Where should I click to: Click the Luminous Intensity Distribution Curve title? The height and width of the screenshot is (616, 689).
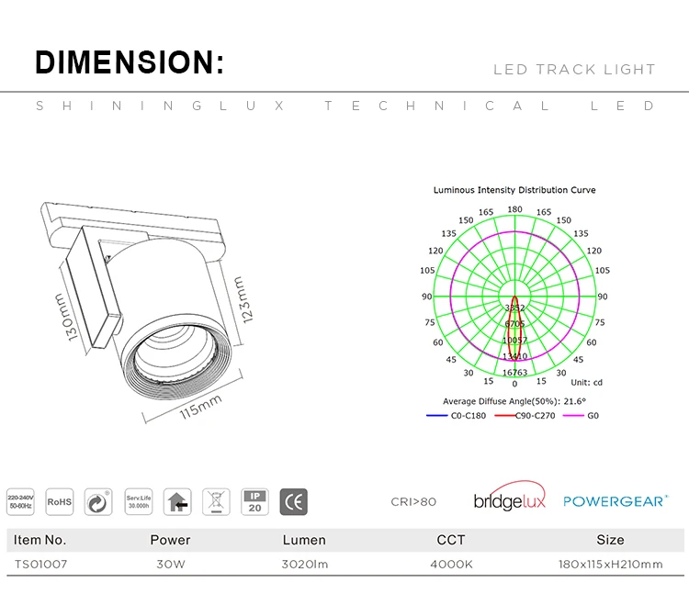click(514, 190)
